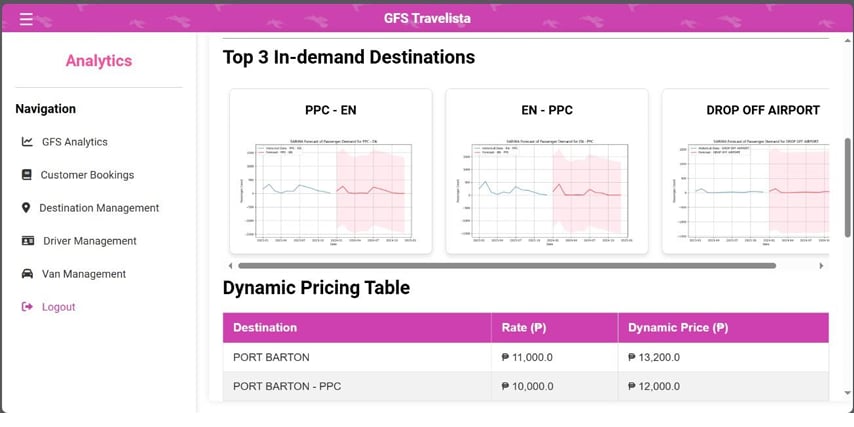The height and width of the screenshot is (427, 854).
Task: Click the Destination Management pin icon
Action: click(26, 208)
